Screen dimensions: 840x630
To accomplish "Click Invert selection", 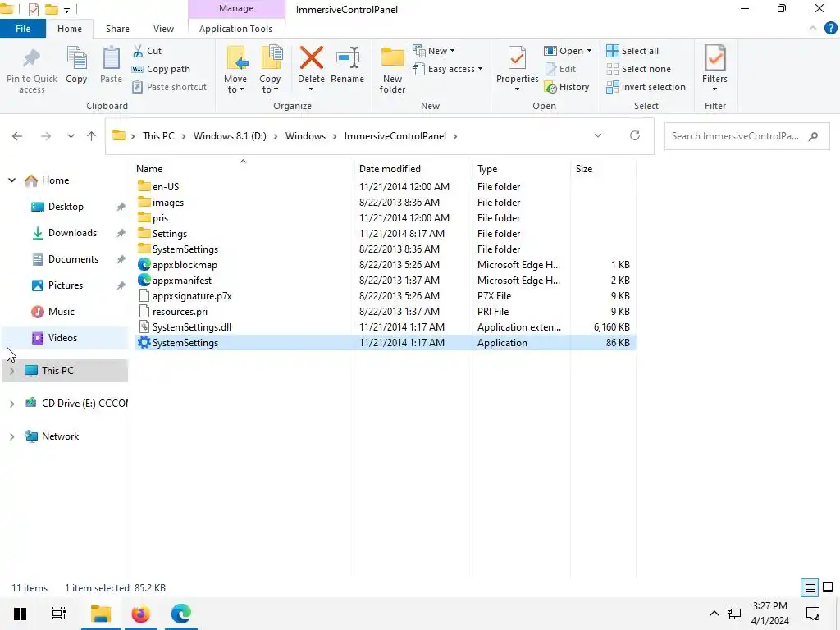I will 646,87.
